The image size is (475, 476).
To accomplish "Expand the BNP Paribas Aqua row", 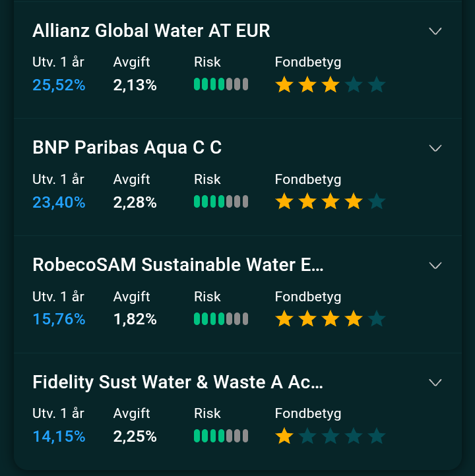I will click(x=435, y=148).
